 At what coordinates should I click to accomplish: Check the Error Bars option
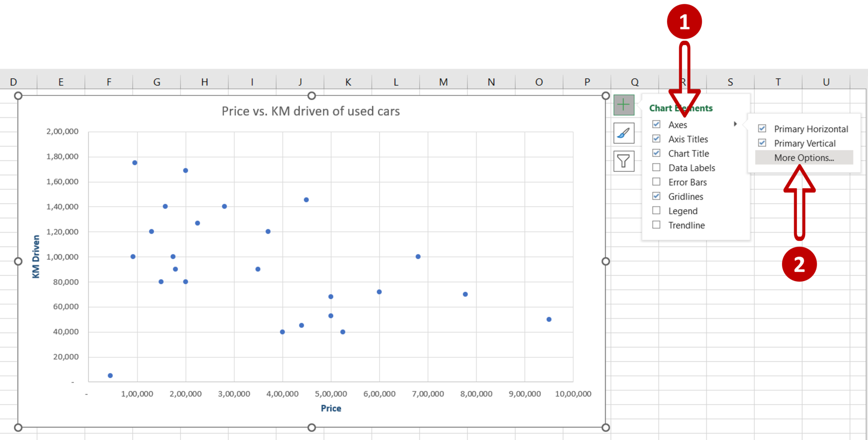pos(656,181)
